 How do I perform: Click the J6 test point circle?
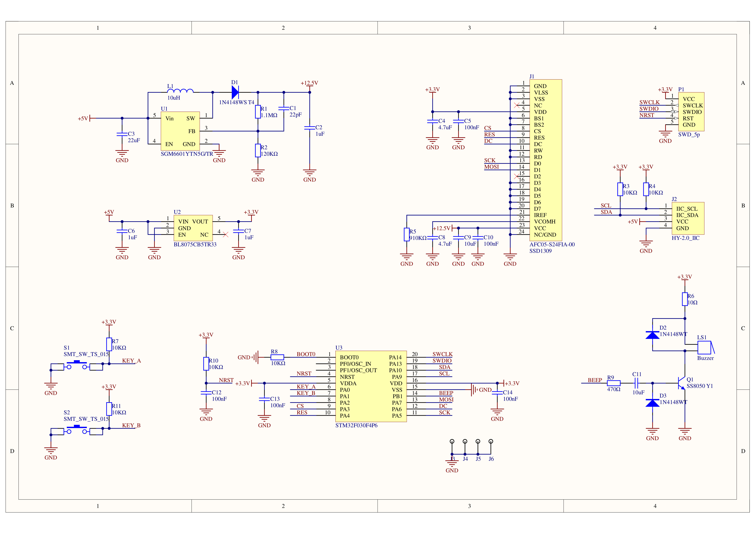click(491, 441)
